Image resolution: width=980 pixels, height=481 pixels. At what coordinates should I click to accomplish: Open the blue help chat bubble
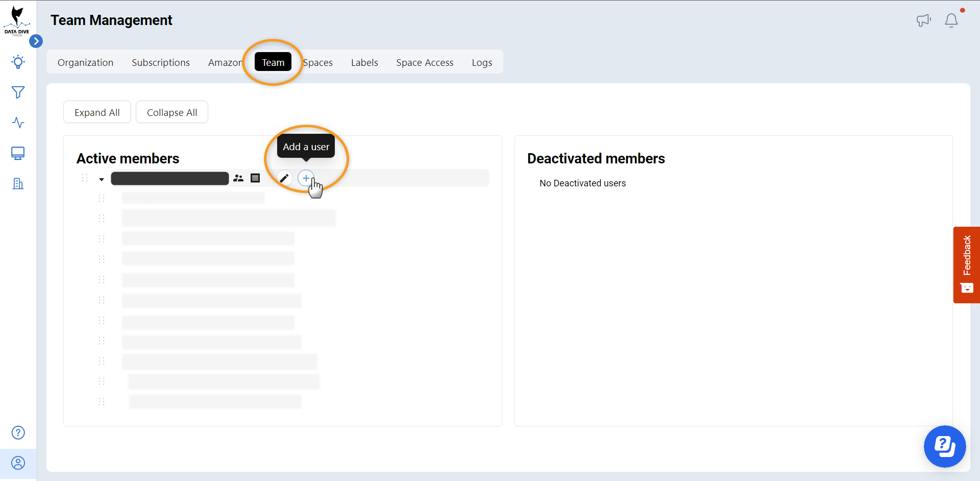[945, 447]
